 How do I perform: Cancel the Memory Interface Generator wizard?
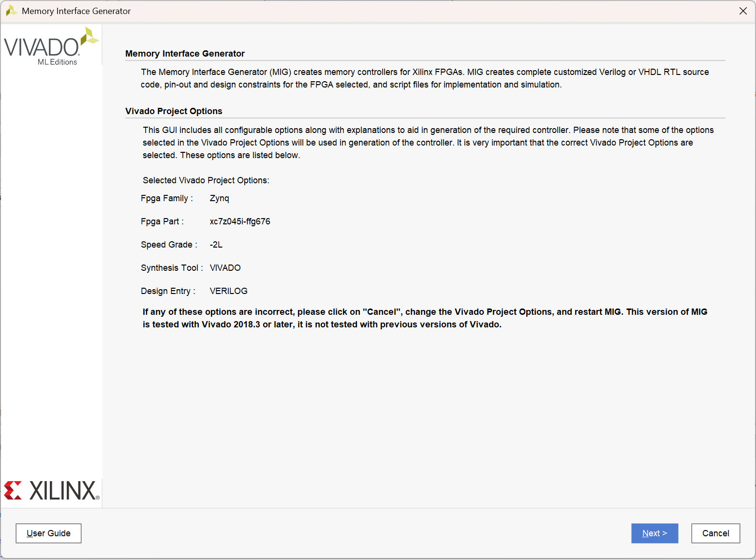tap(715, 533)
